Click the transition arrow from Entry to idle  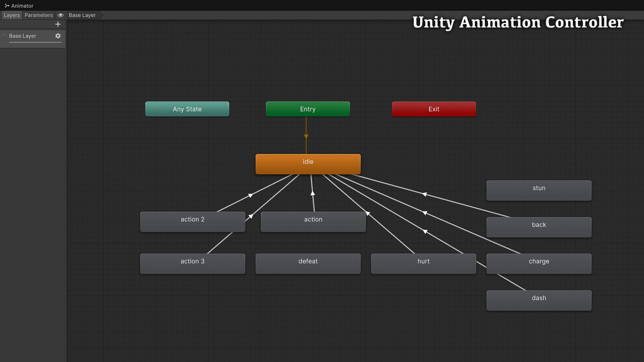(x=306, y=136)
